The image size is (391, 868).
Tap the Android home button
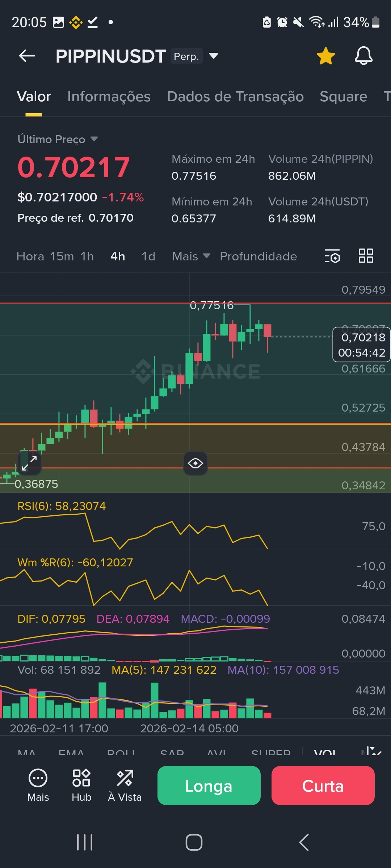(x=194, y=842)
